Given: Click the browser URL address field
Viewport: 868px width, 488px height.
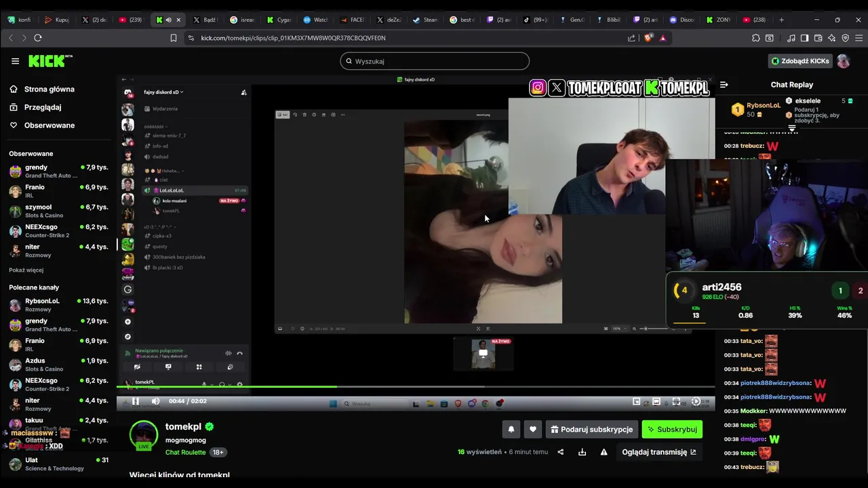Looking at the screenshot, I should point(407,38).
